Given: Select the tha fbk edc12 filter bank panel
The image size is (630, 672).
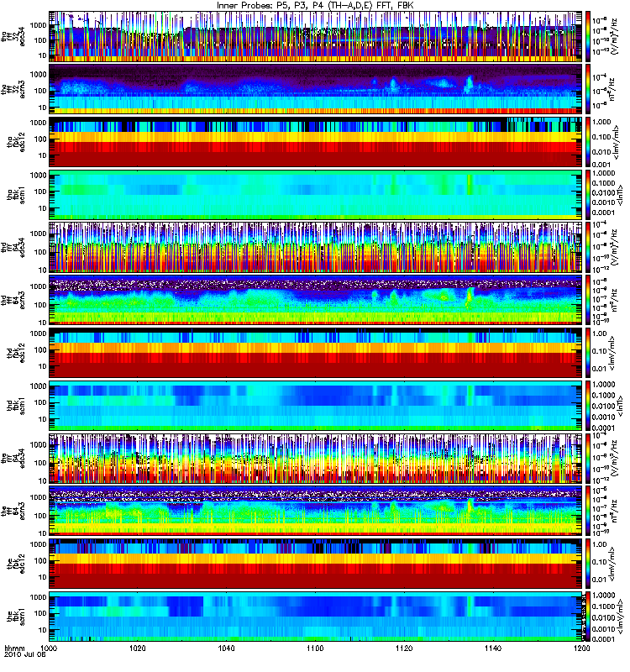Looking at the screenshot, I should 315,142.
